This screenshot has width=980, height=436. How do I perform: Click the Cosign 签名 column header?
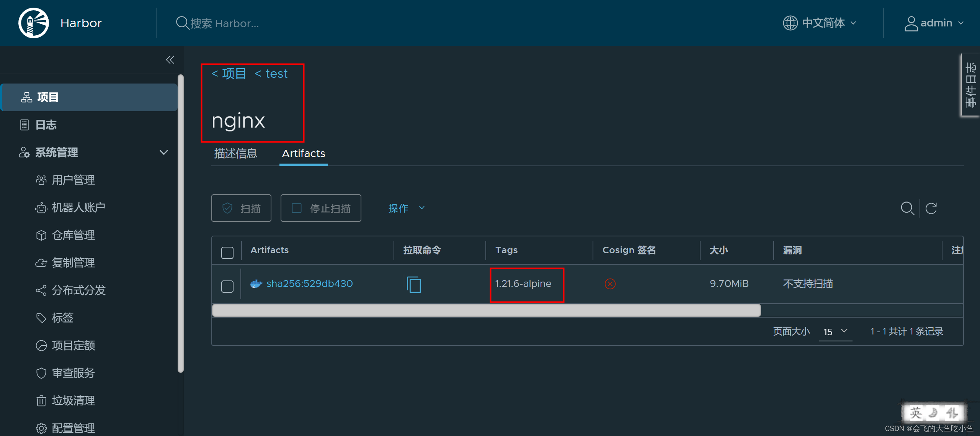tap(629, 250)
